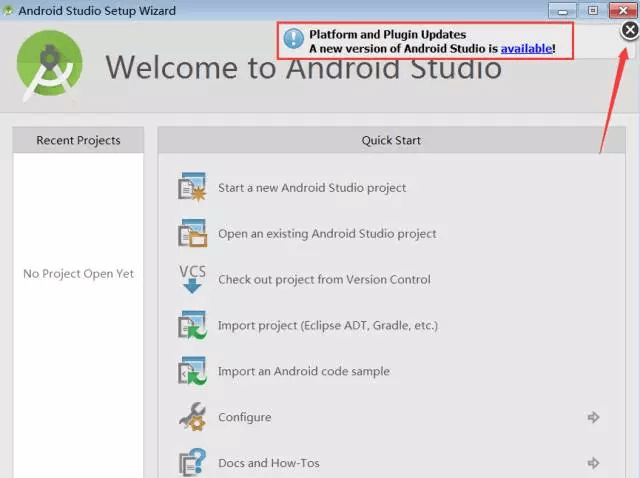Open Docs and How-Tos entry
This screenshot has width=640, height=478.
coord(269,463)
